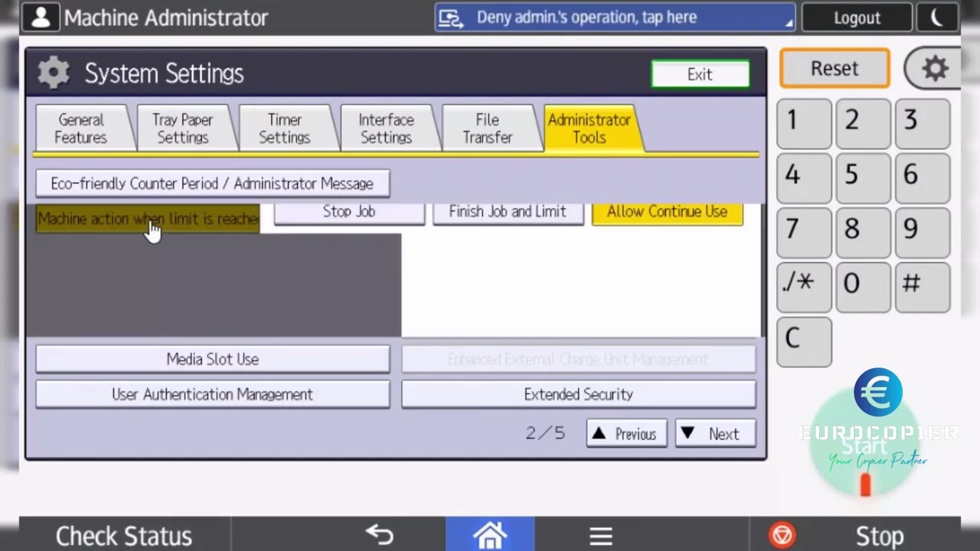The width and height of the screenshot is (980, 551).
Task: Tap the orange Reset button
Action: coord(835,68)
